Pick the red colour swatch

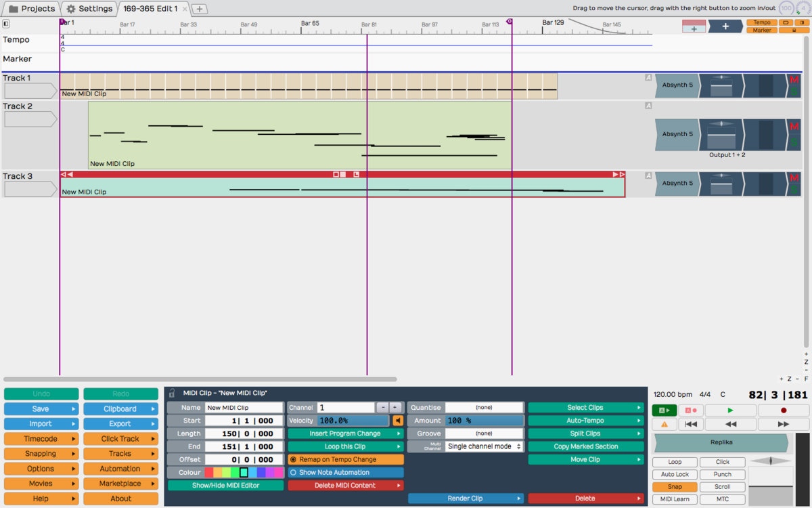(209, 473)
